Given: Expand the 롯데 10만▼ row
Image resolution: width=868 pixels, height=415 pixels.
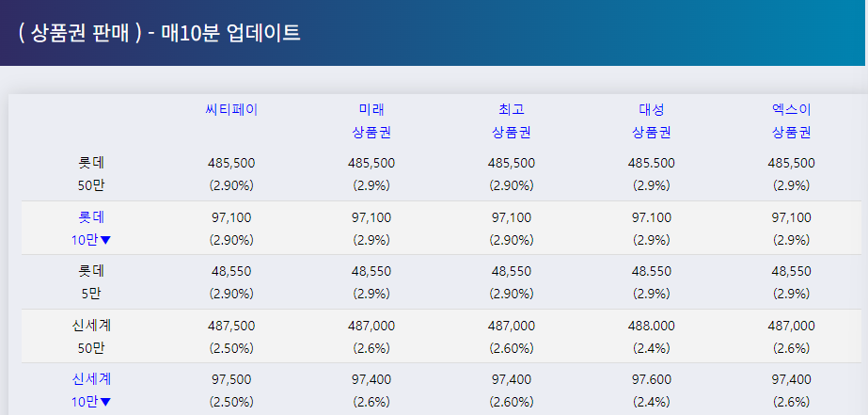Looking at the screenshot, I should point(91,229).
